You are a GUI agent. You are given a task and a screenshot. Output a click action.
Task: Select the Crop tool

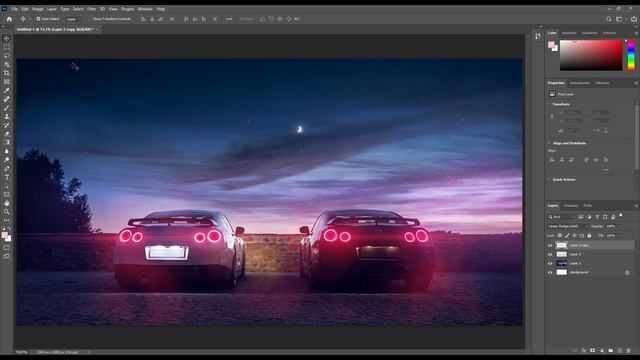(x=7, y=73)
